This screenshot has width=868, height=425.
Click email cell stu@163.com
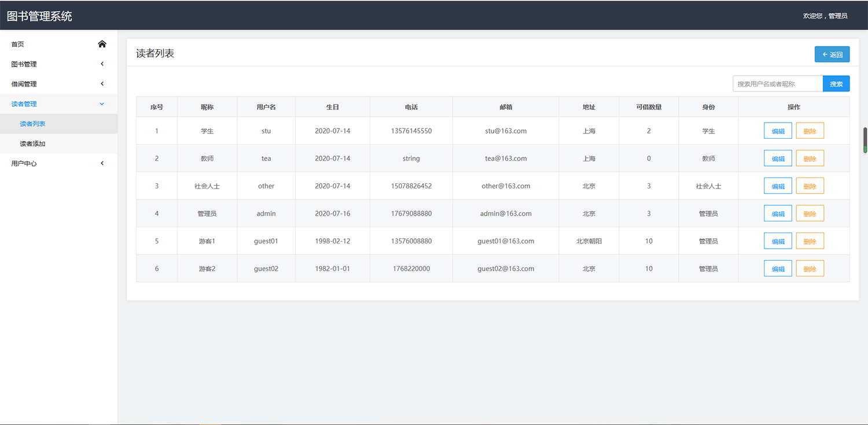coord(506,131)
